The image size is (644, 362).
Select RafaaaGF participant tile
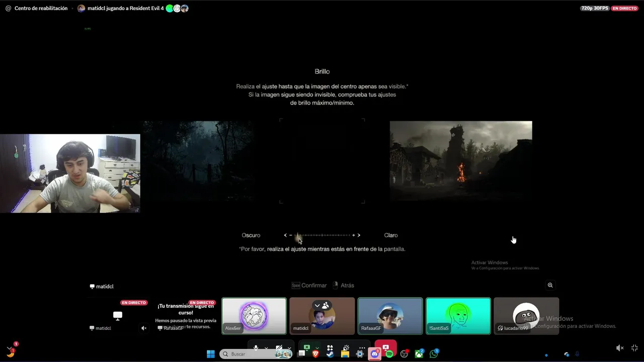[x=390, y=316]
